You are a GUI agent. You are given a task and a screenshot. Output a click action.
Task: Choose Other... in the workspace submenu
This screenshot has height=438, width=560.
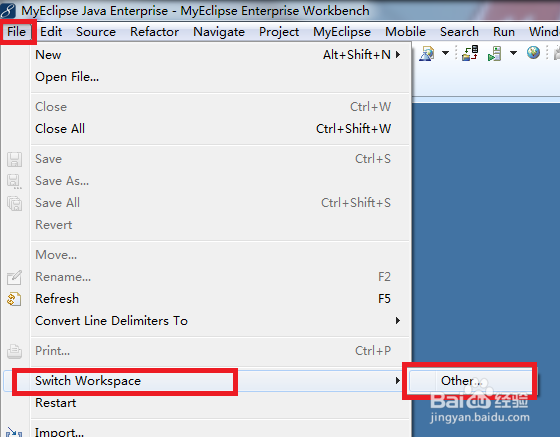470,381
